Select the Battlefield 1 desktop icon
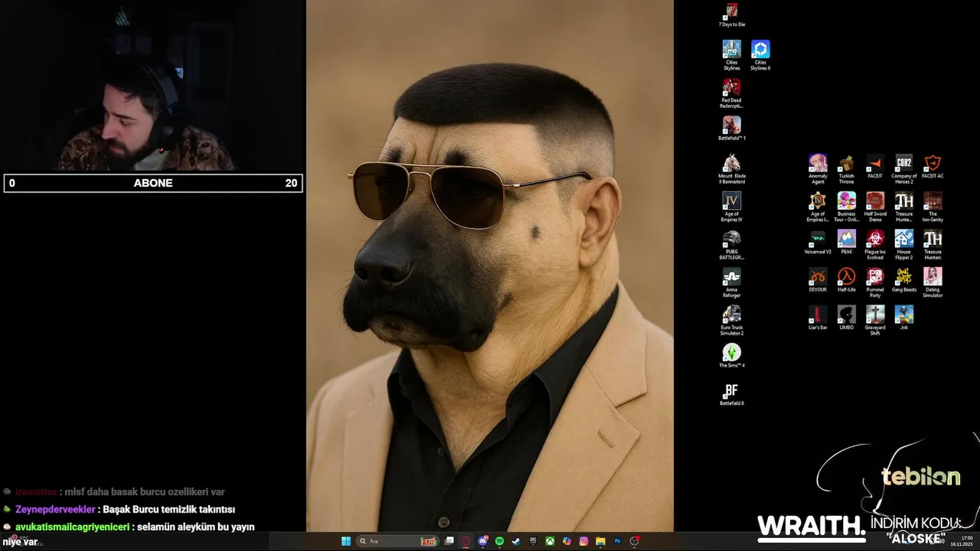Viewport: 980px width, 551px height. pyautogui.click(x=732, y=128)
